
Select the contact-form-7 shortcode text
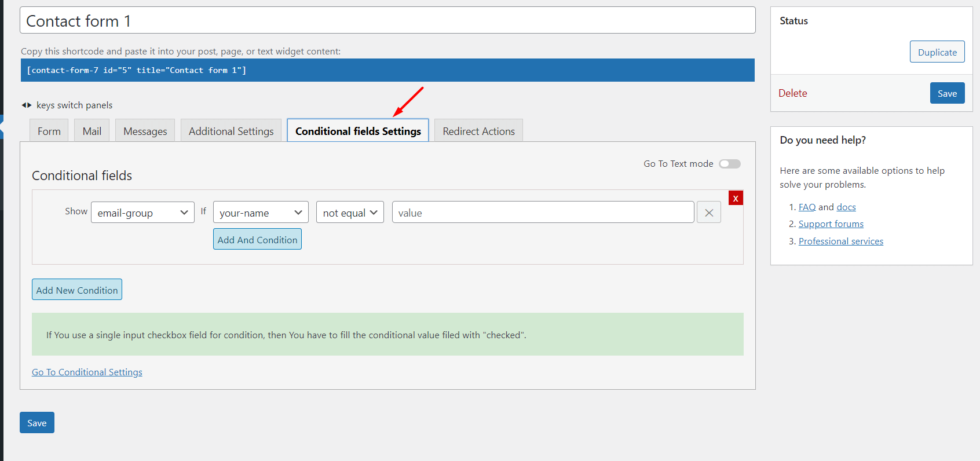point(137,70)
